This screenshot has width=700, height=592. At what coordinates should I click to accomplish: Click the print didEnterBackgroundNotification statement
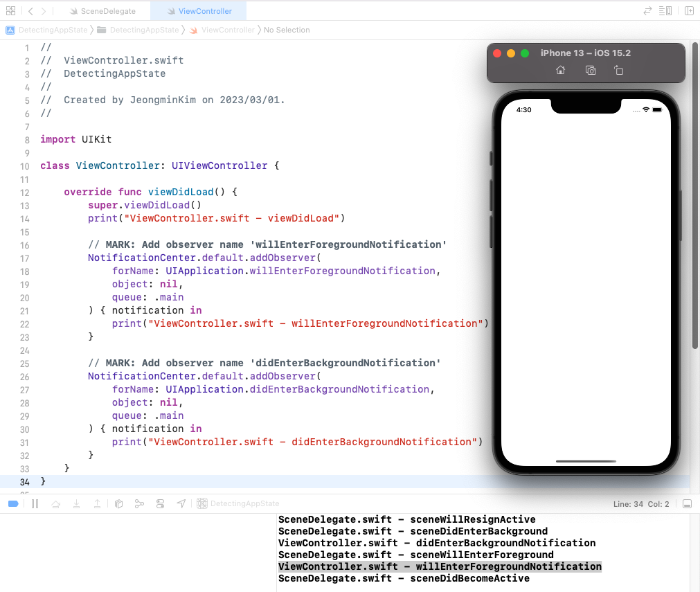(297, 442)
